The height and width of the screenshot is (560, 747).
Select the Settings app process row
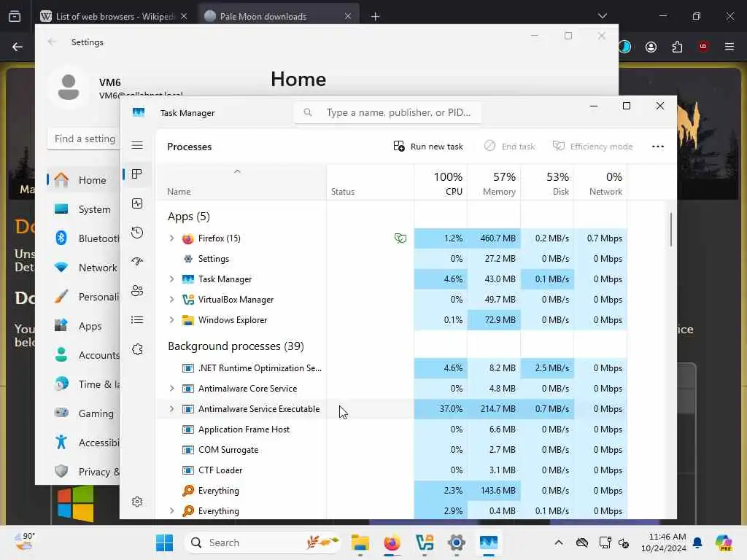392,259
